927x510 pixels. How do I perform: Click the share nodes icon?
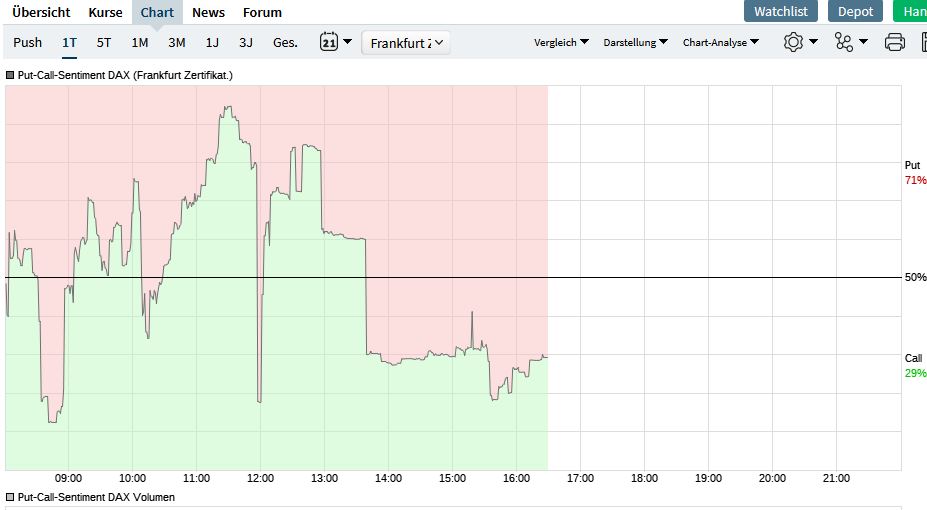[844, 42]
